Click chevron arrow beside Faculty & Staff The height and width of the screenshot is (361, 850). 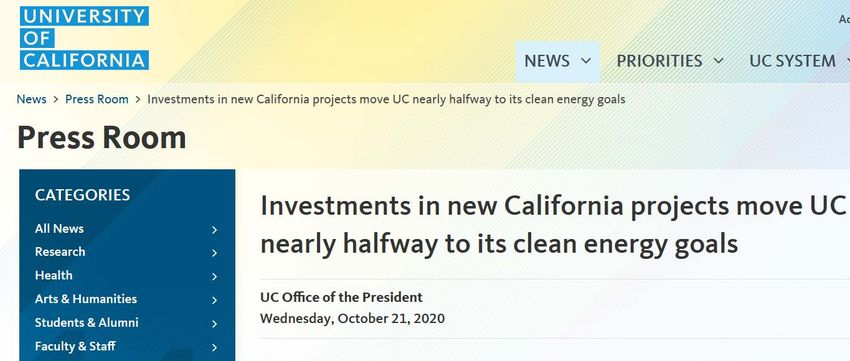(215, 347)
